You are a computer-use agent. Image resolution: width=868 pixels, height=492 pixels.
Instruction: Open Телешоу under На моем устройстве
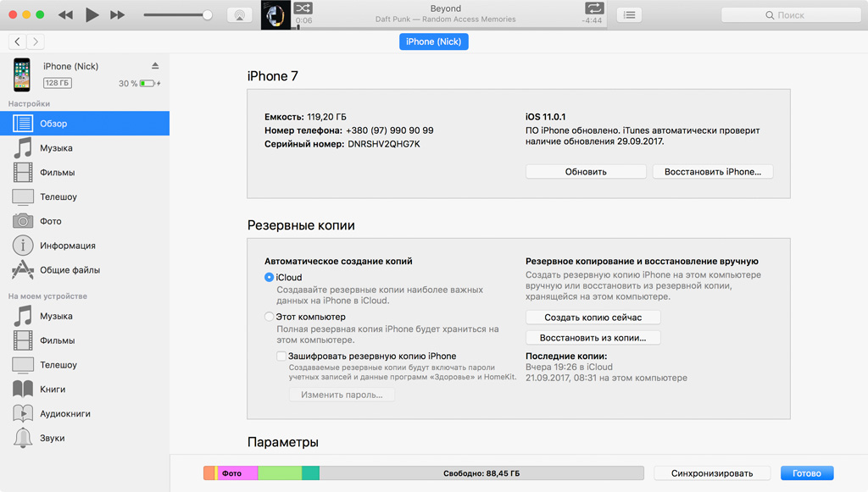pos(85,364)
